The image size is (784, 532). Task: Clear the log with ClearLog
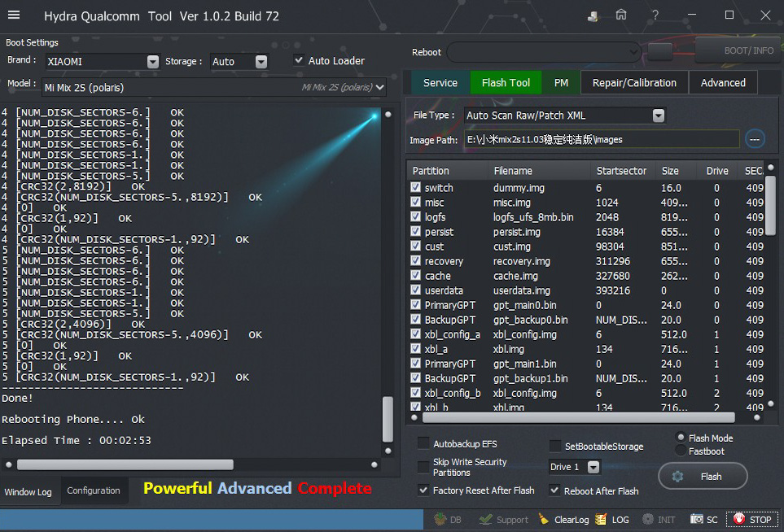tap(563, 520)
